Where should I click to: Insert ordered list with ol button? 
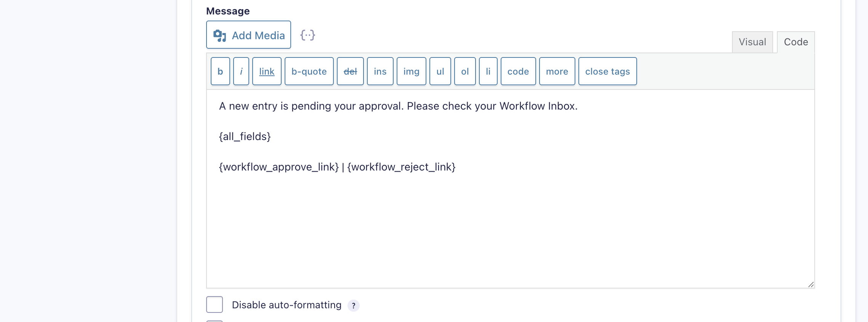[x=465, y=71]
